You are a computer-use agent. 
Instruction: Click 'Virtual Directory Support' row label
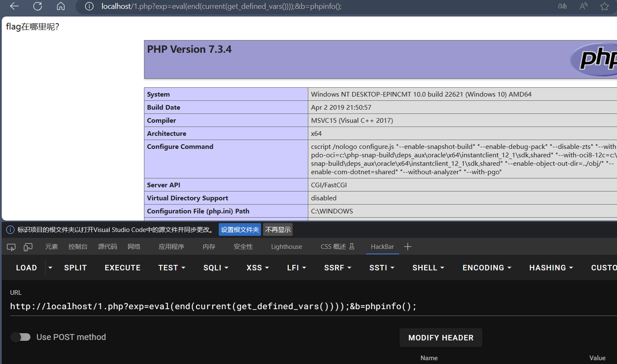pyautogui.click(x=188, y=198)
